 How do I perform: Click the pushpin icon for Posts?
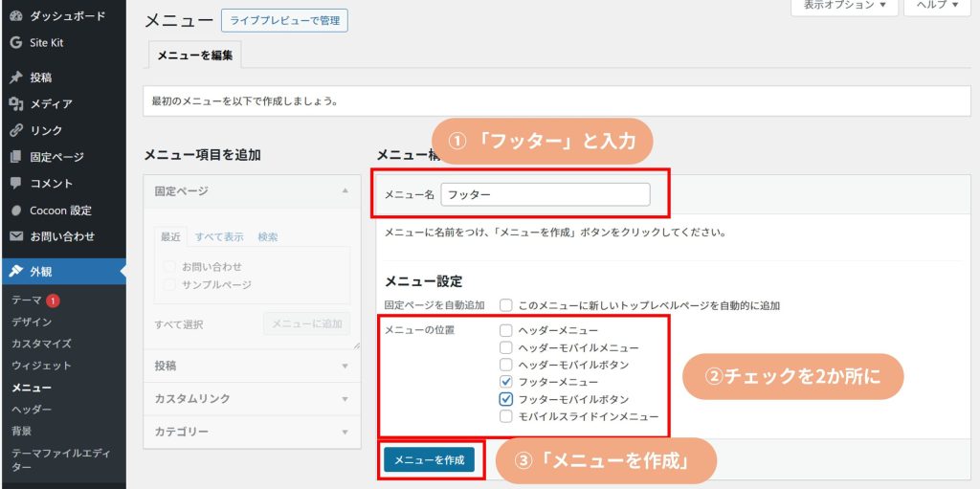16,78
